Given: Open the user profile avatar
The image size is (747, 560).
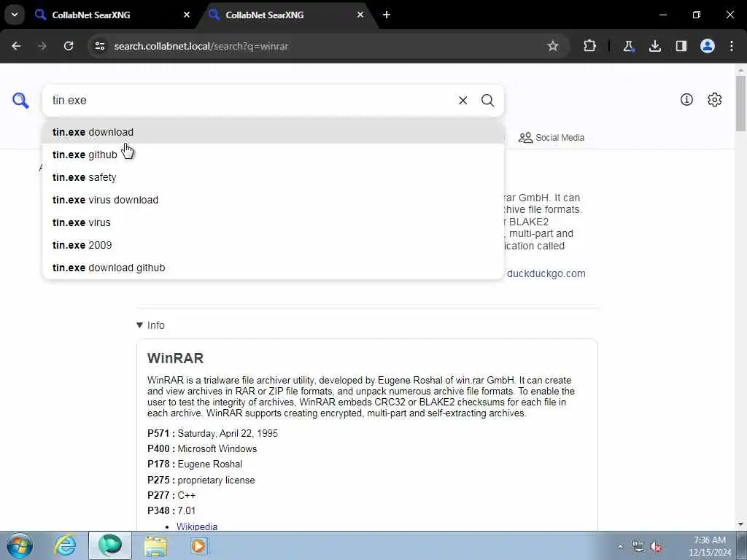Looking at the screenshot, I should coord(708,46).
